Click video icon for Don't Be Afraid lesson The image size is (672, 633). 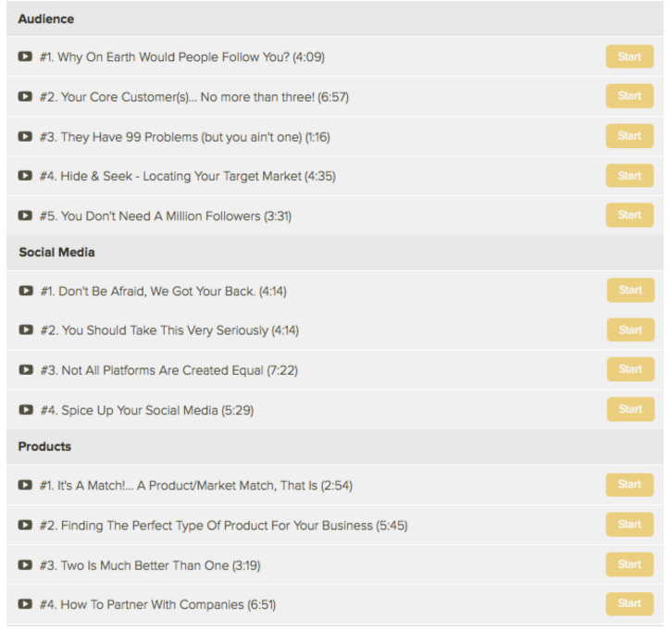[x=26, y=291]
